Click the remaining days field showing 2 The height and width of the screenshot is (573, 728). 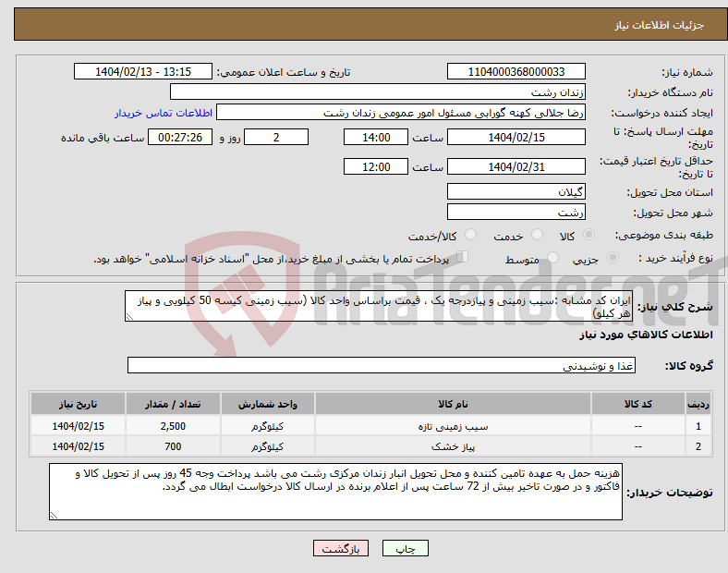[276, 137]
